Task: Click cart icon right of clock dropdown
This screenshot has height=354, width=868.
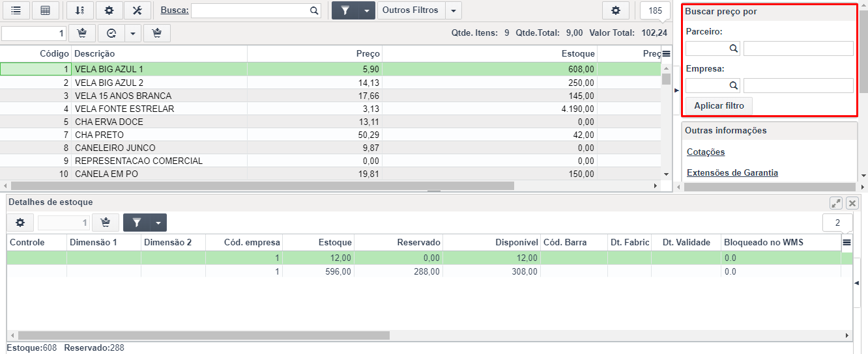Action: click(157, 33)
